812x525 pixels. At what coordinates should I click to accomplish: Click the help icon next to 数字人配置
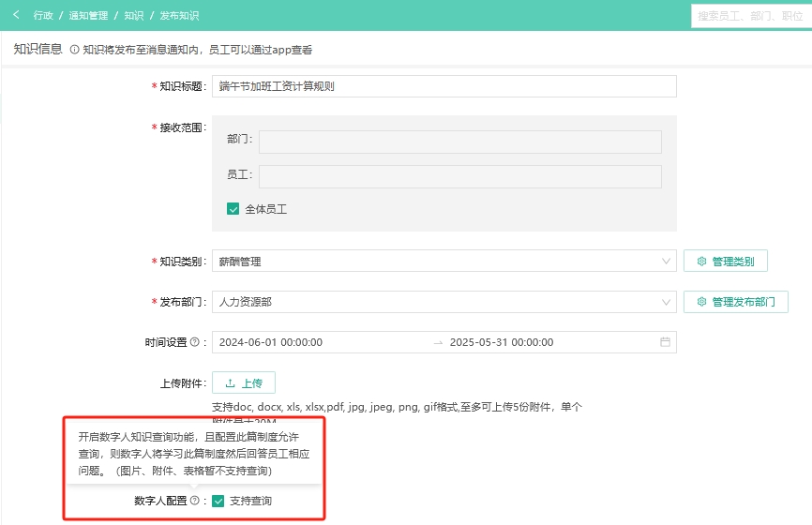coord(195,502)
